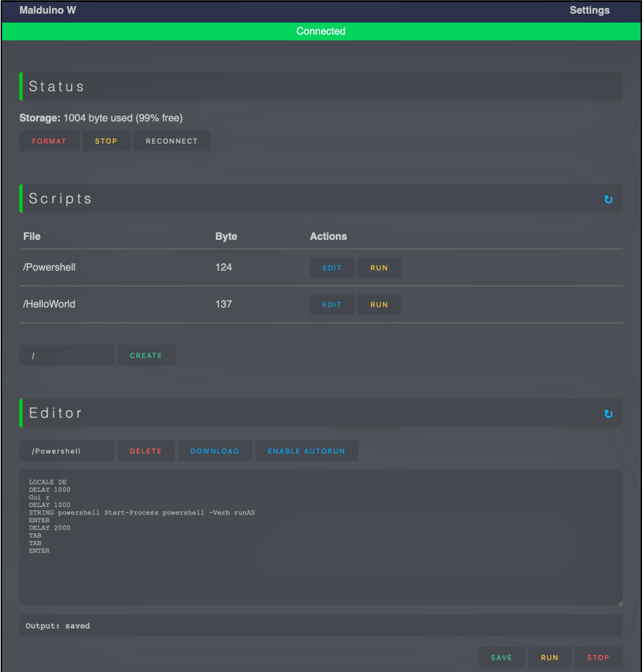The width and height of the screenshot is (644, 672).
Task: Click the 137 byte value
Action: point(224,305)
